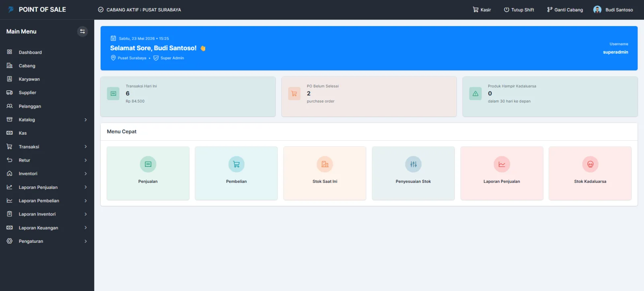Expand the Retur submenu chevron
This screenshot has width=644, height=291.
pos(86,160)
